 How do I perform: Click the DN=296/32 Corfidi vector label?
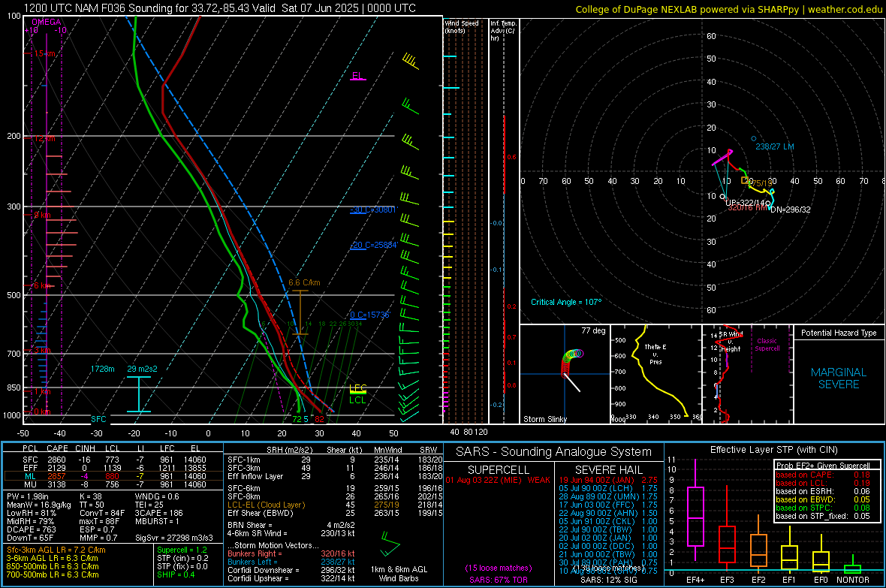click(x=791, y=210)
